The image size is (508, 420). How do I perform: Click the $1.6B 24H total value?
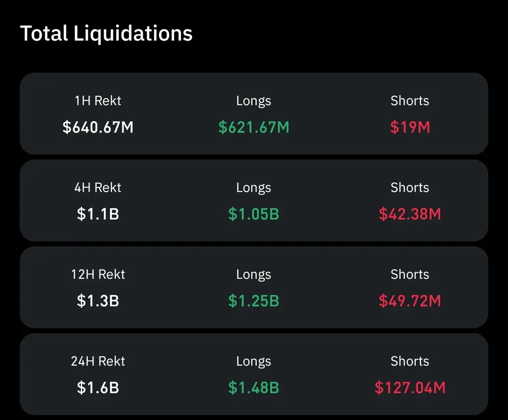click(98, 388)
